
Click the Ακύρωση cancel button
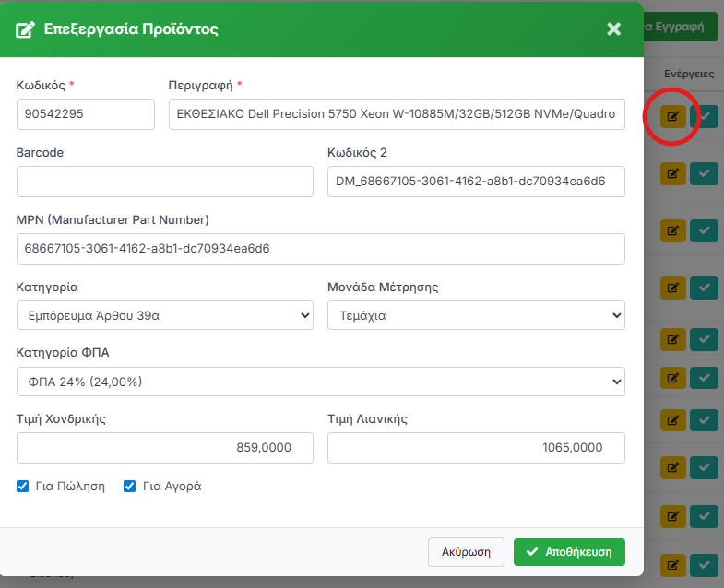[x=466, y=552]
